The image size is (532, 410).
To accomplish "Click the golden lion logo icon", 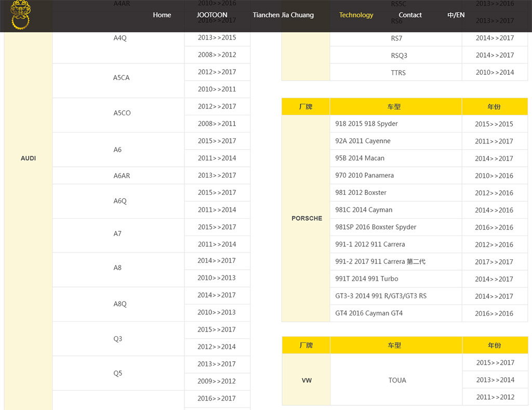I will 20,15.
